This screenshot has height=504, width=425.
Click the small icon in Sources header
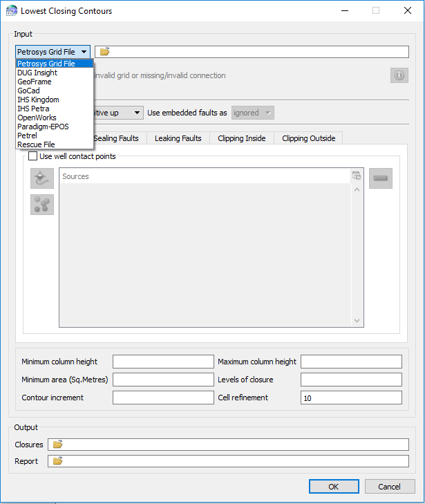tap(357, 176)
